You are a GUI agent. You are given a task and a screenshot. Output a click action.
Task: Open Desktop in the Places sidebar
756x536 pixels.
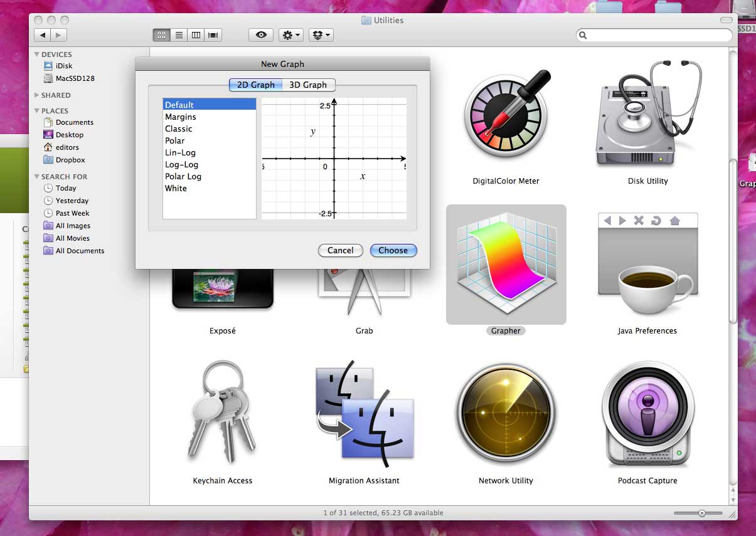point(63,135)
